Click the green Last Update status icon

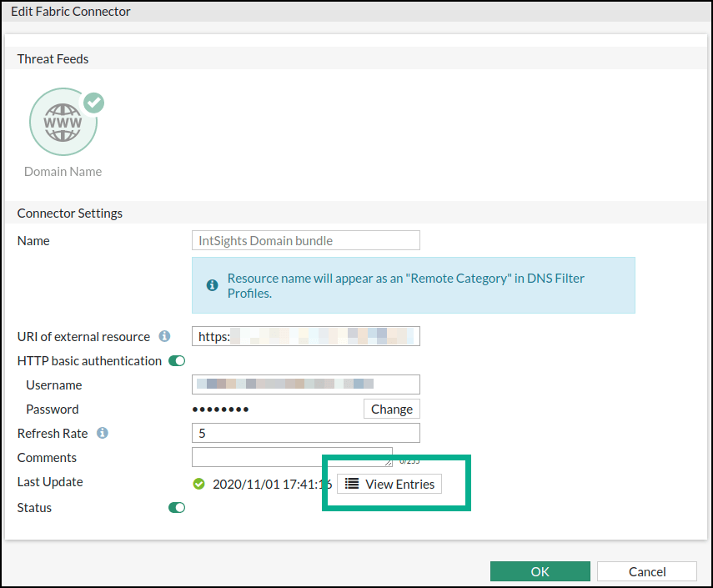coord(198,484)
